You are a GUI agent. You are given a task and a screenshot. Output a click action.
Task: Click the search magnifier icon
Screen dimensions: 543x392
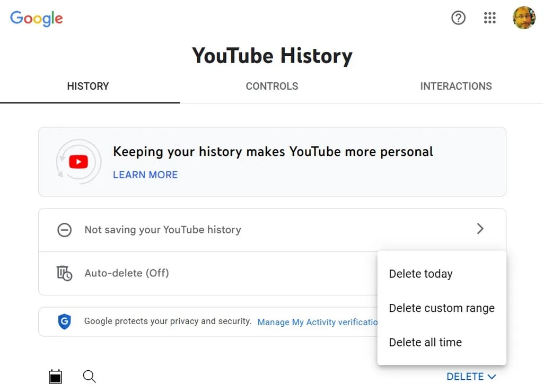[90, 377]
